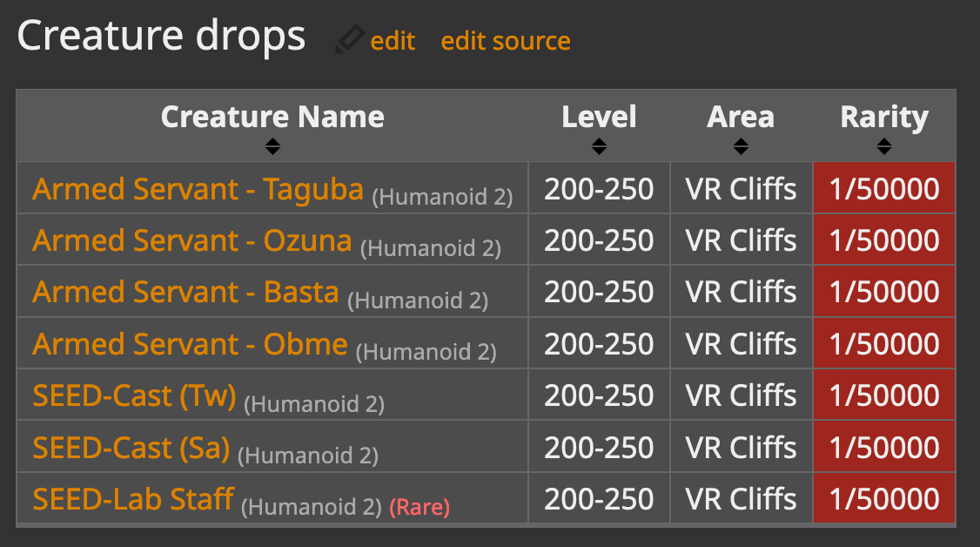The height and width of the screenshot is (547, 980).
Task: Open SEED-Cast (Sa) creature page
Action: (131, 448)
